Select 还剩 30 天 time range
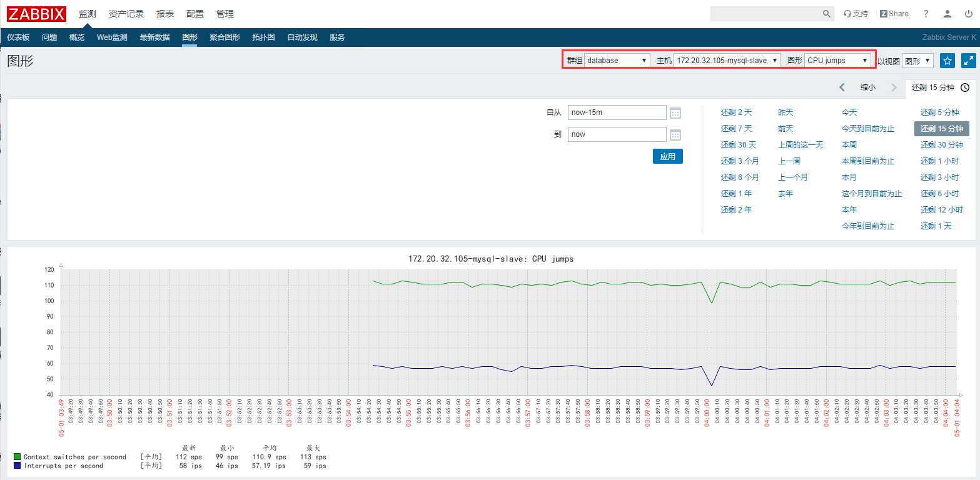Screen dimensions: 980x480 click(739, 145)
